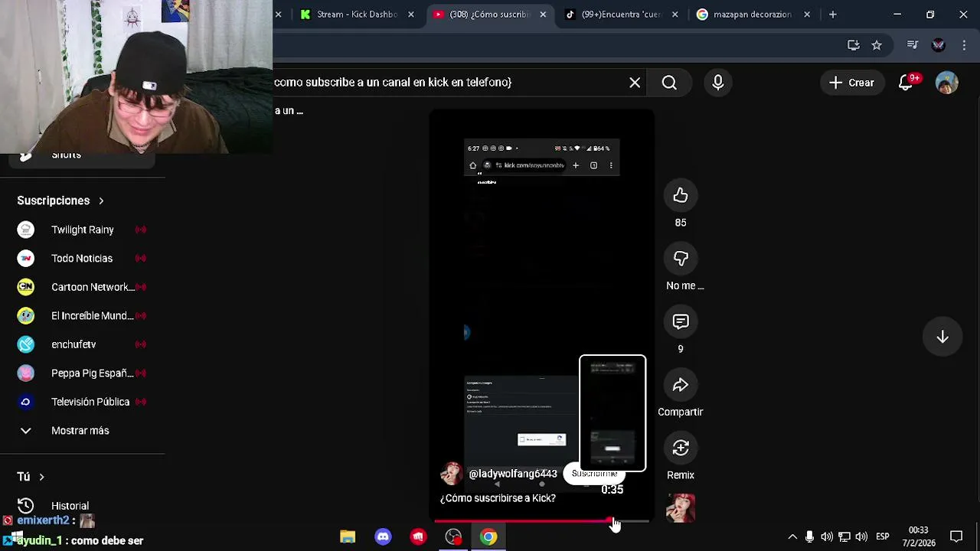Open enchufetv channel subscription

[83, 344]
